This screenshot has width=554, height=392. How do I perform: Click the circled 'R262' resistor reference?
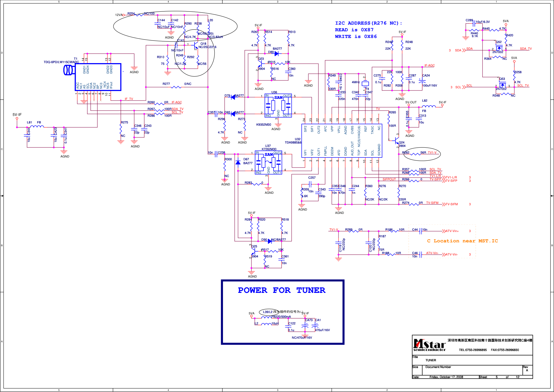coord(406,152)
